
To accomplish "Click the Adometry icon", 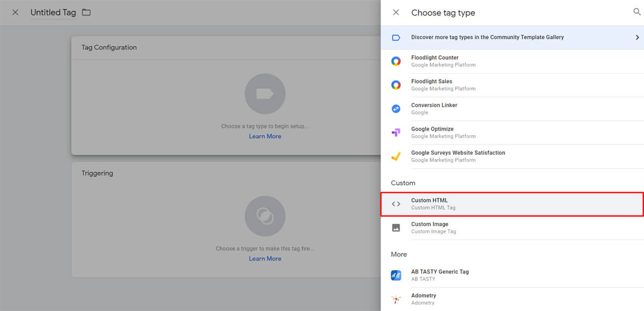I will (x=396, y=299).
